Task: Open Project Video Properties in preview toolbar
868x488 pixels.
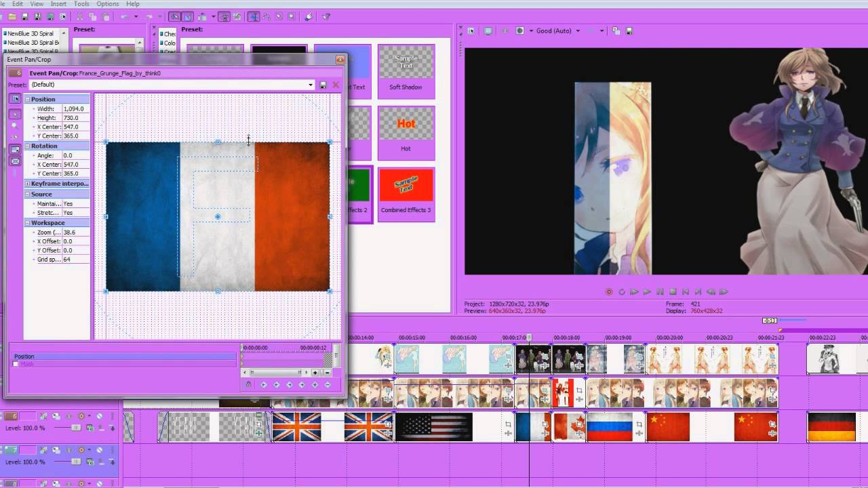Action: (471, 30)
